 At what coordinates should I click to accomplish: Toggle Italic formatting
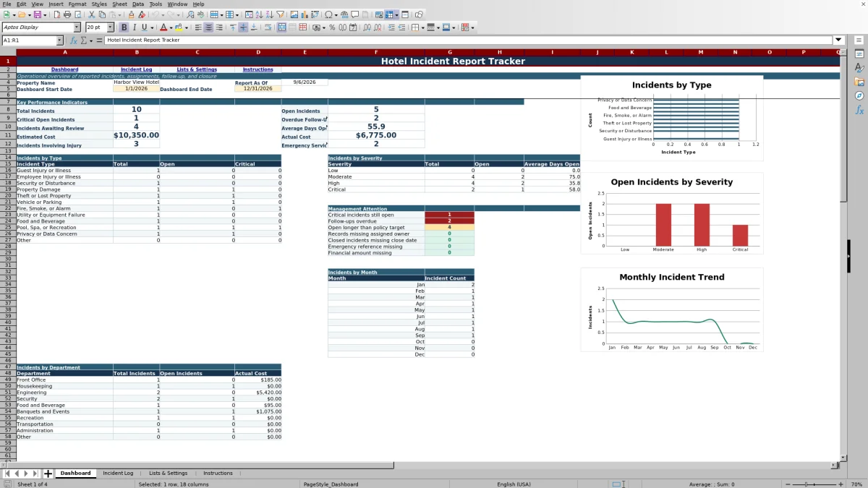(135, 27)
